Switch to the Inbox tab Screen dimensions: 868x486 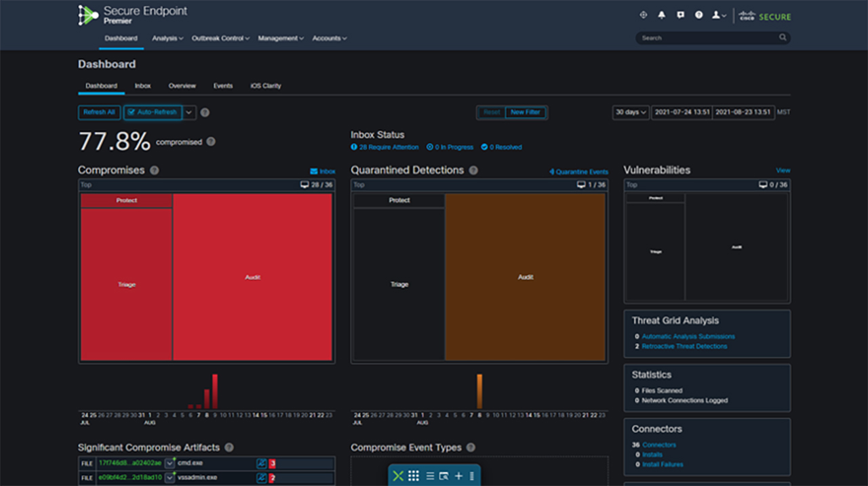point(142,86)
